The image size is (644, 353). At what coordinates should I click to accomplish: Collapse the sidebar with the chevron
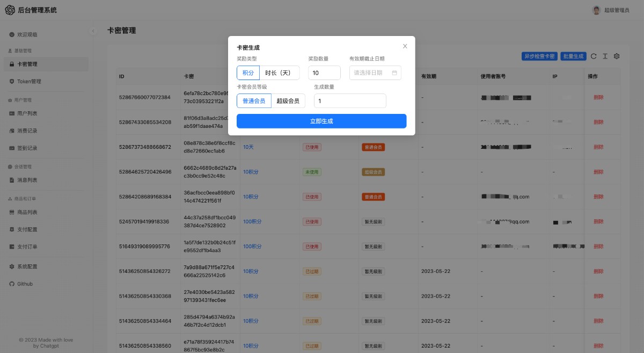(x=93, y=31)
